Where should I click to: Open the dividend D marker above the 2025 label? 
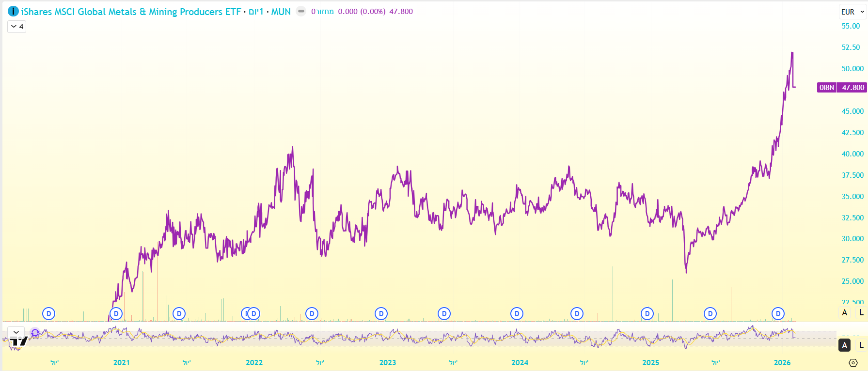point(647,314)
